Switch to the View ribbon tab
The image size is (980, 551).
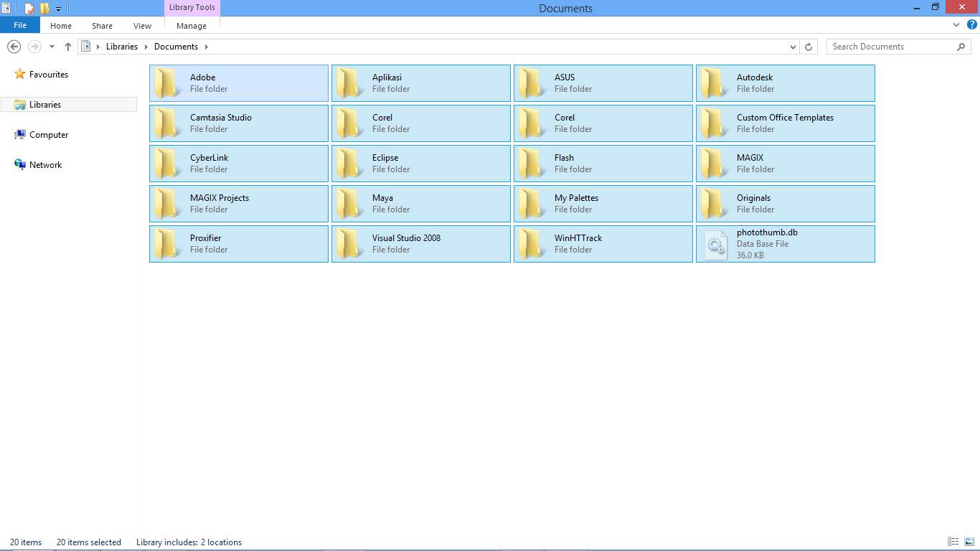142,25
